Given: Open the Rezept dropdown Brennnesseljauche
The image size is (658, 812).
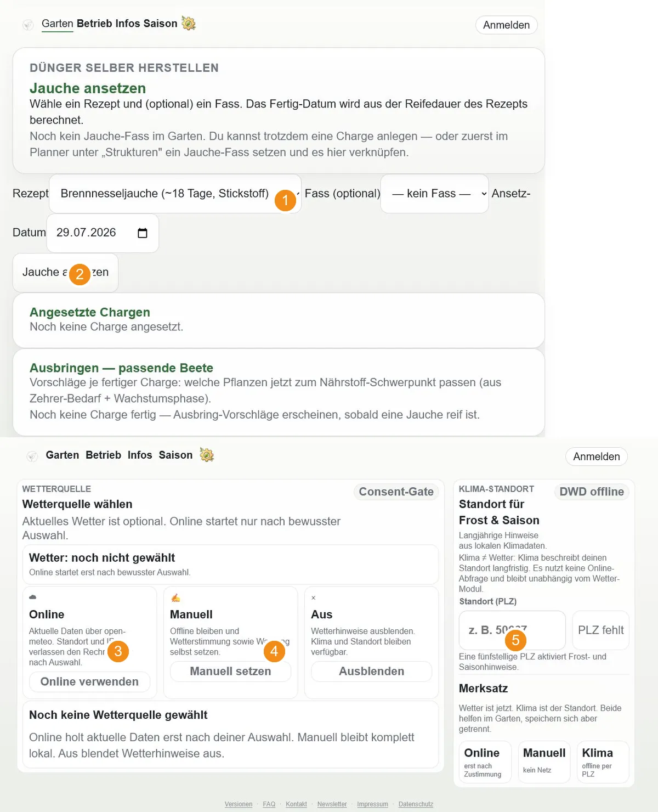Looking at the screenshot, I should [x=175, y=194].
